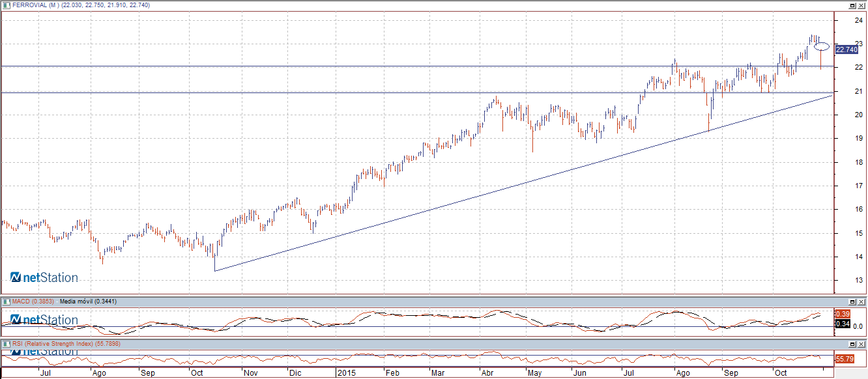Click the 22.740 current price tag
868x379 pixels.
pyautogui.click(x=846, y=49)
